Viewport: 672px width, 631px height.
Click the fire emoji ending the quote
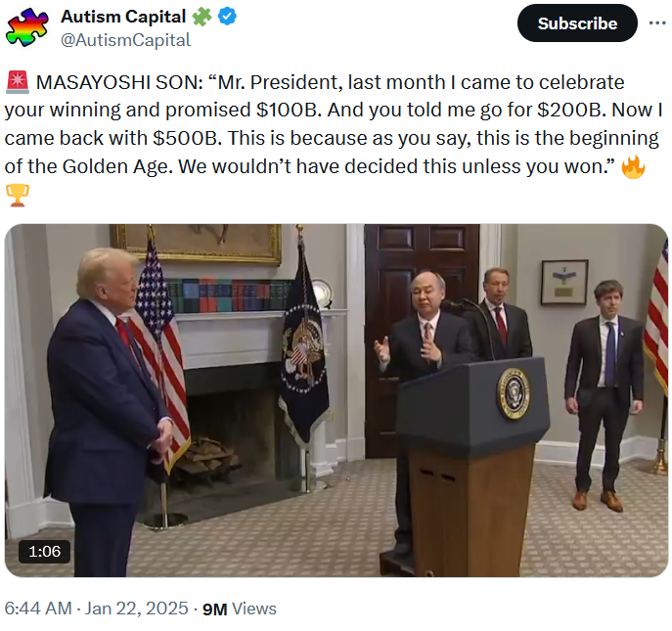[x=634, y=167]
